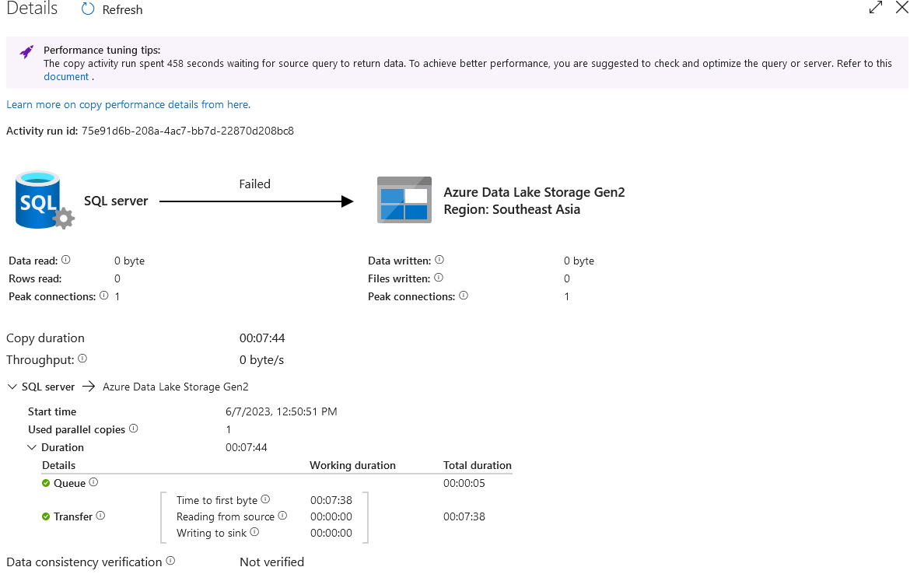
Task: Click 'Region: Southeast Asia' text
Action: pyautogui.click(x=512, y=209)
